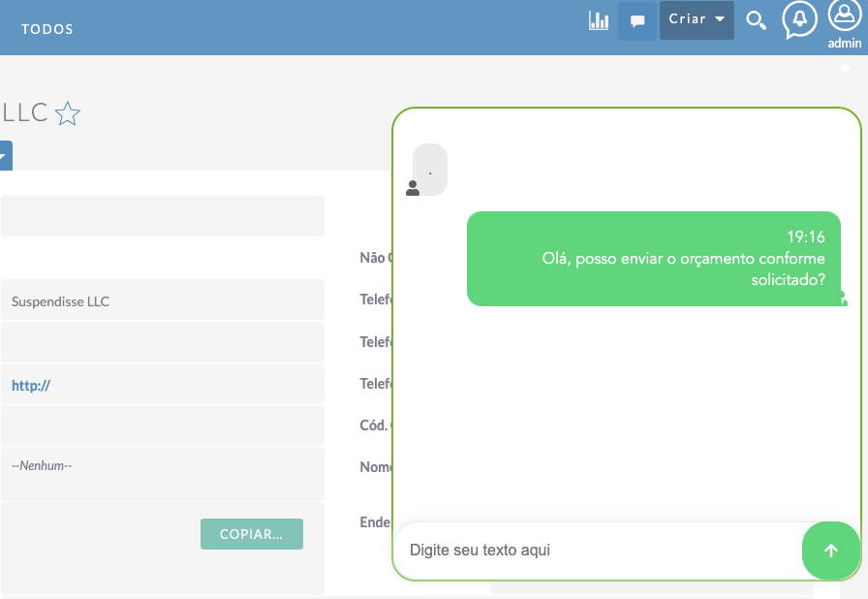This screenshot has width=868, height=599.
Task: Mark record as favorite with star icon
Action: point(68,113)
